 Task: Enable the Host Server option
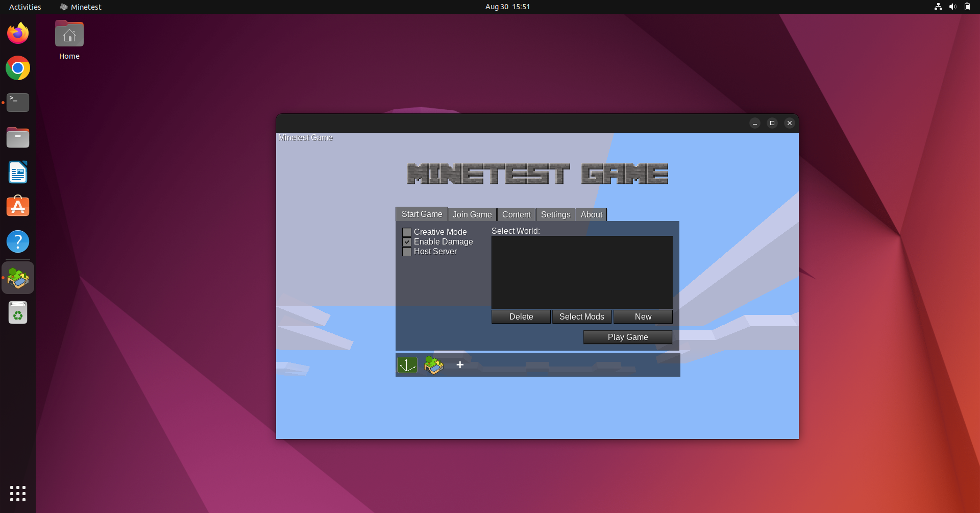[x=407, y=252]
